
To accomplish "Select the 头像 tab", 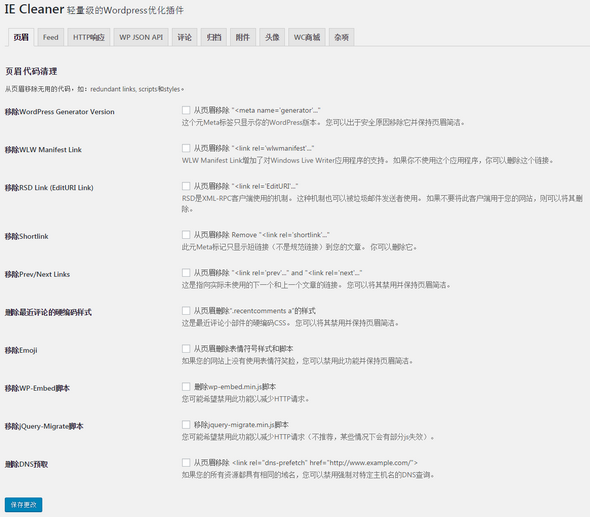I will click(x=272, y=37).
